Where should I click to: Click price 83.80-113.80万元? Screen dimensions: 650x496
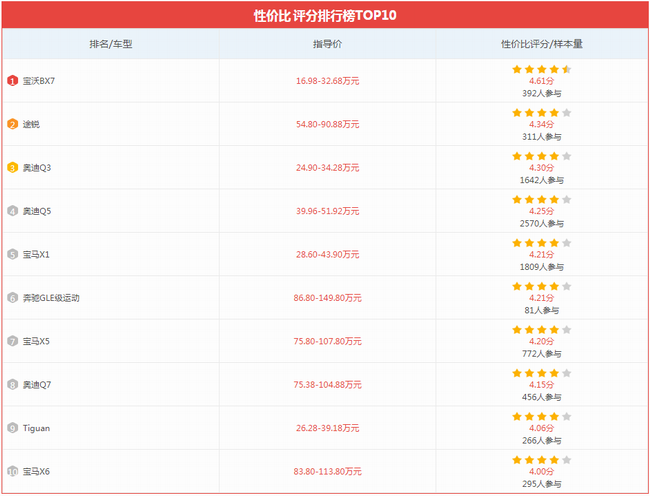327,472
